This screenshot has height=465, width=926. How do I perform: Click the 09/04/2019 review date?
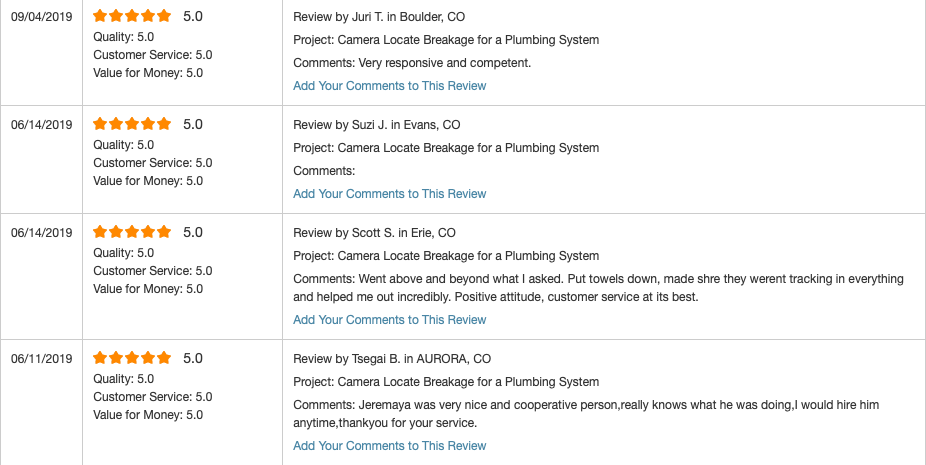(x=42, y=17)
